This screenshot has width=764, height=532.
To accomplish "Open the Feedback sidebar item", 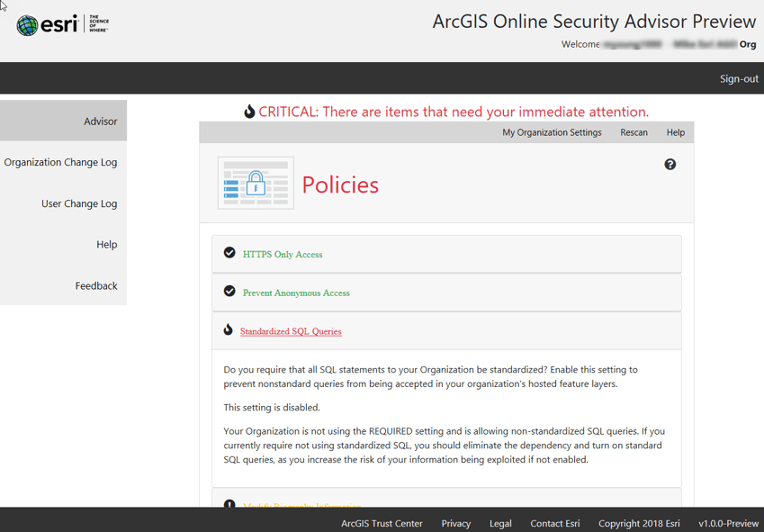I will click(63, 285).
